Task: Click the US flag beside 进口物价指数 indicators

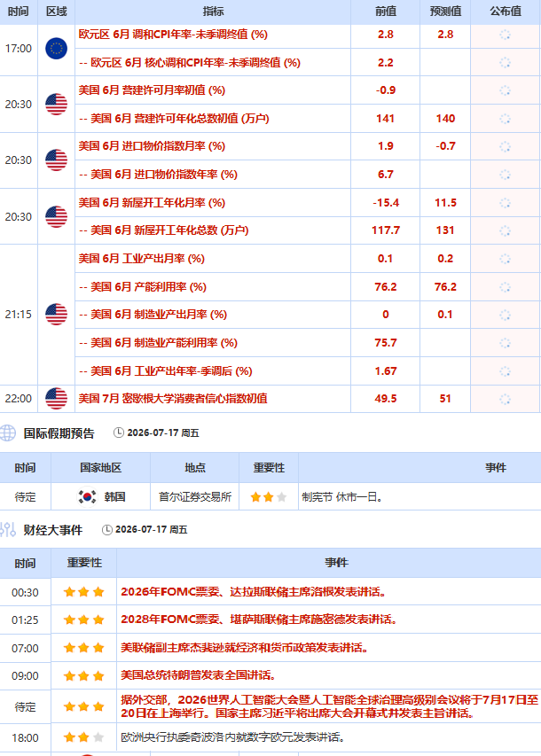Action: [56, 160]
